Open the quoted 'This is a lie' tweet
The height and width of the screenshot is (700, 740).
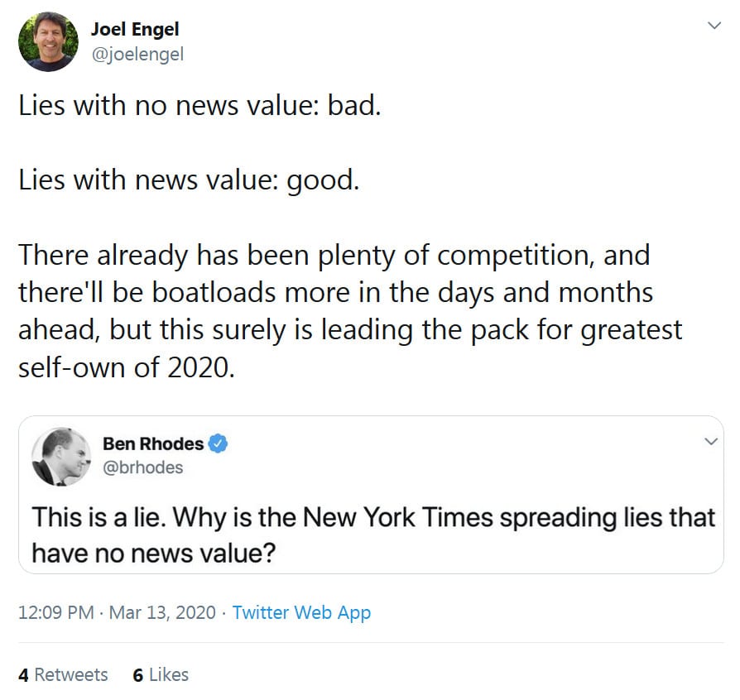point(372,518)
